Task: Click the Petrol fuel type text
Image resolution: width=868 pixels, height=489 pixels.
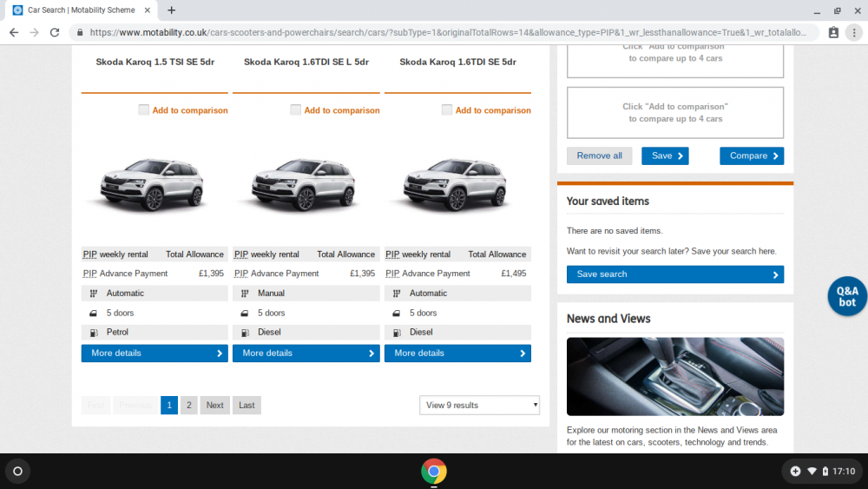Action: tap(117, 333)
